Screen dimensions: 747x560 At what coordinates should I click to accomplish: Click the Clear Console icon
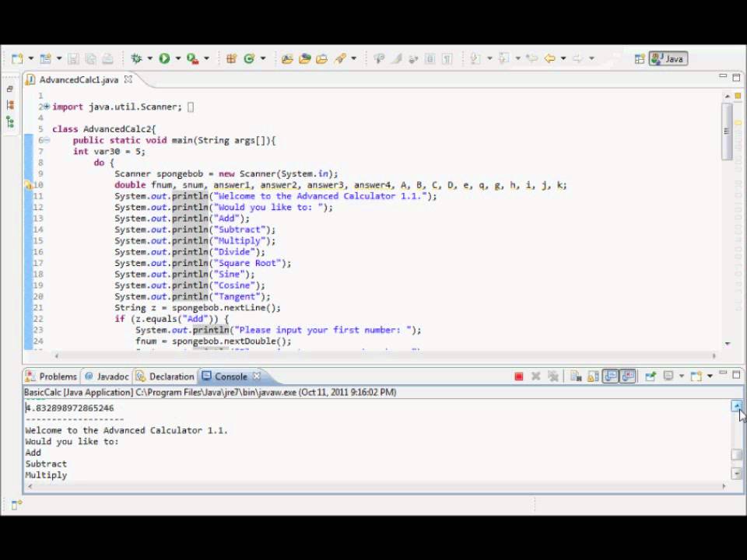[576, 376]
